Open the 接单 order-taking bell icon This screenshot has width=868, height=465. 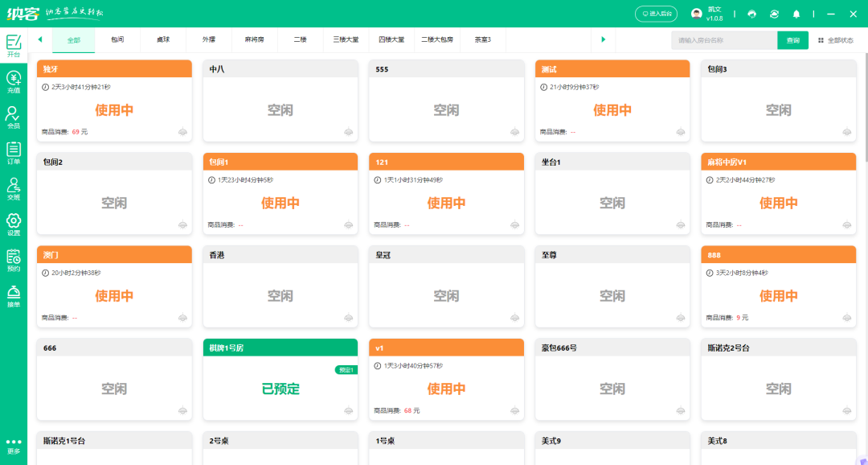(x=14, y=296)
